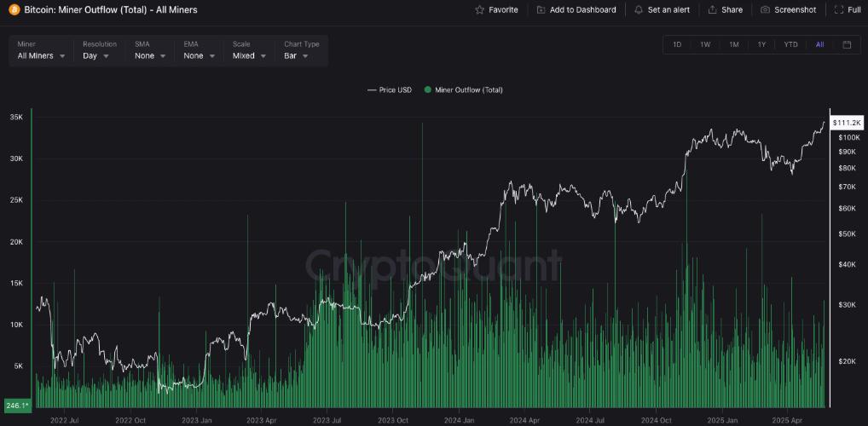The image size is (868, 426).
Task: Open the calendar date picker icon
Action: click(847, 44)
